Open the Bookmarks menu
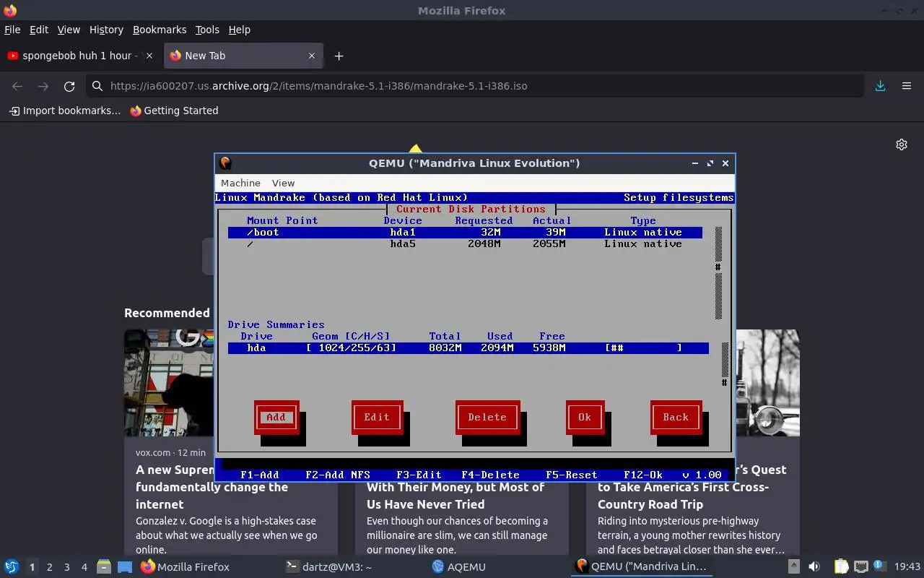 [160, 30]
